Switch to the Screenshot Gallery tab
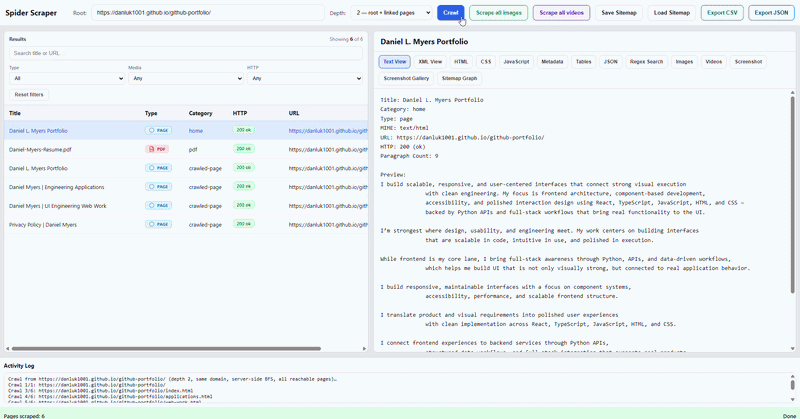 click(406, 79)
